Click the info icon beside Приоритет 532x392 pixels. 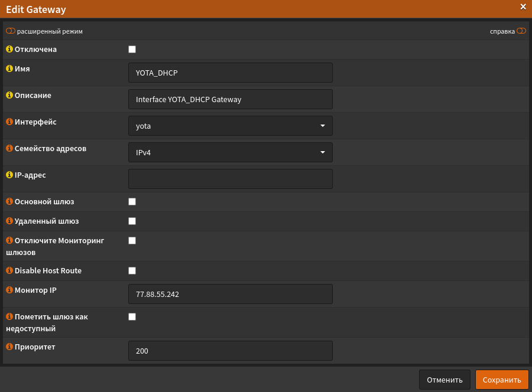pyautogui.click(x=9, y=347)
